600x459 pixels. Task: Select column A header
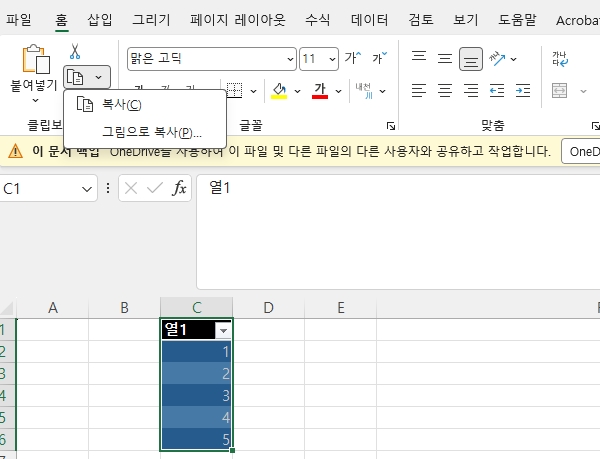point(52,308)
